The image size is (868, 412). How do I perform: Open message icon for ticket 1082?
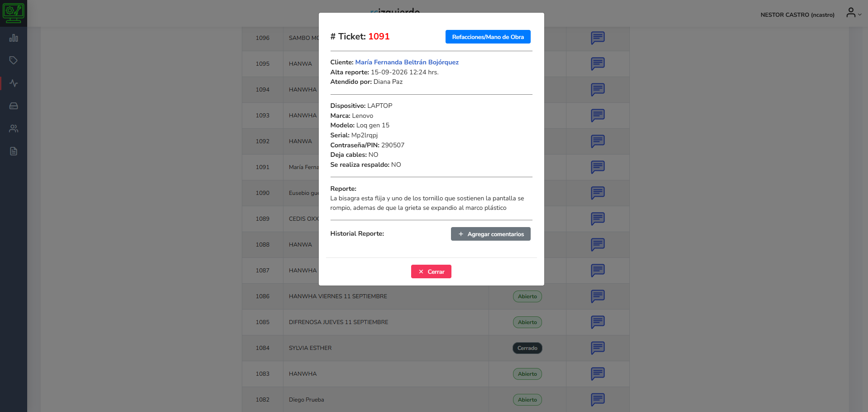(598, 400)
